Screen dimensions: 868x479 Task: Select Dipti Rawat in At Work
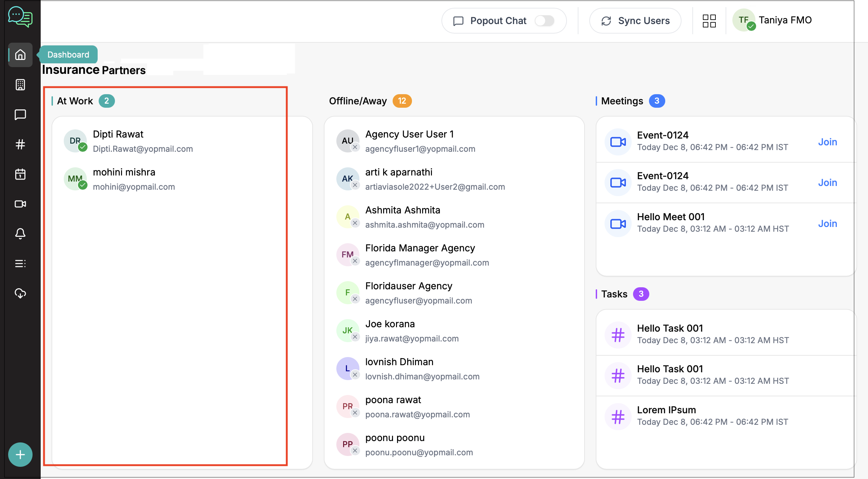coord(118,134)
